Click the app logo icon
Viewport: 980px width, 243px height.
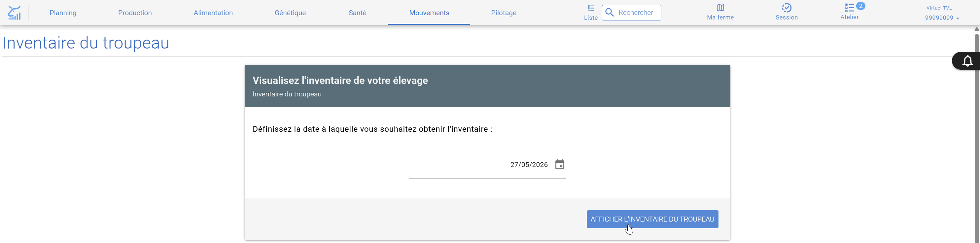[x=14, y=13]
